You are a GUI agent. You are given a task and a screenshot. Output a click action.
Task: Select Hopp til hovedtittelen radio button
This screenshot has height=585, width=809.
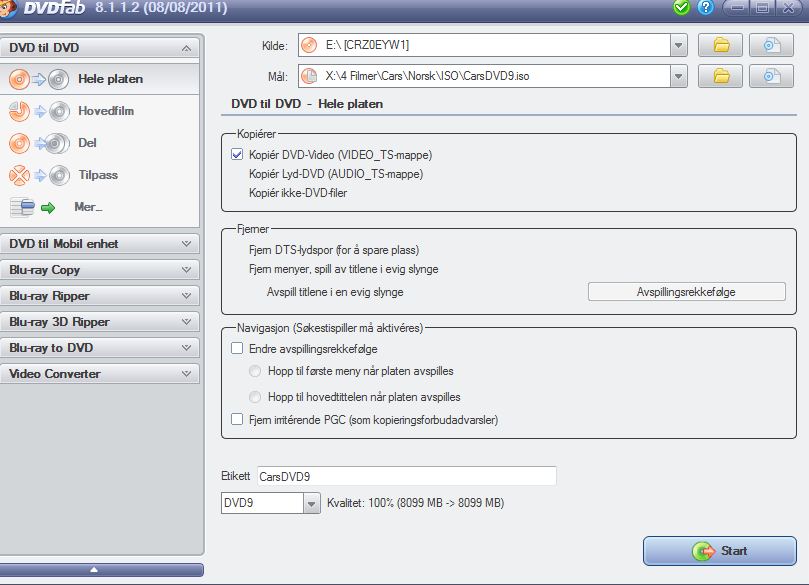255,397
